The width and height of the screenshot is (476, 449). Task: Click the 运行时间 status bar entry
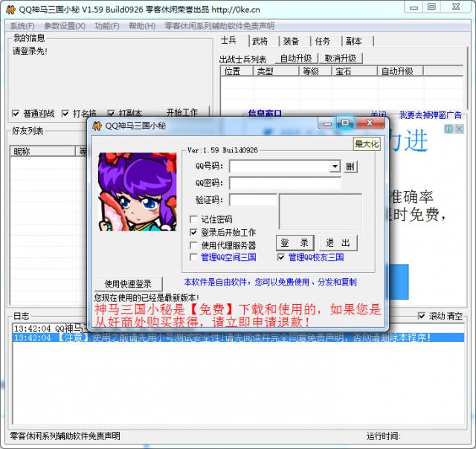point(384,436)
